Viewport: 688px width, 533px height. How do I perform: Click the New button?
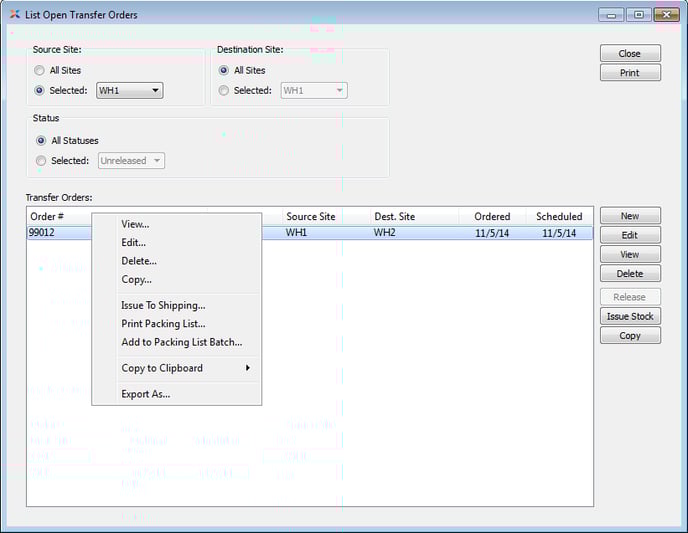629,216
